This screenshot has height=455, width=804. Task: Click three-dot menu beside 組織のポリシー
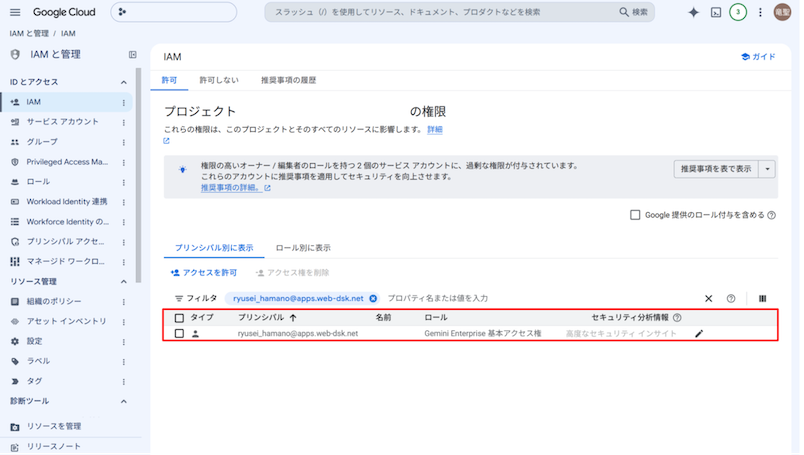pyautogui.click(x=124, y=302)
